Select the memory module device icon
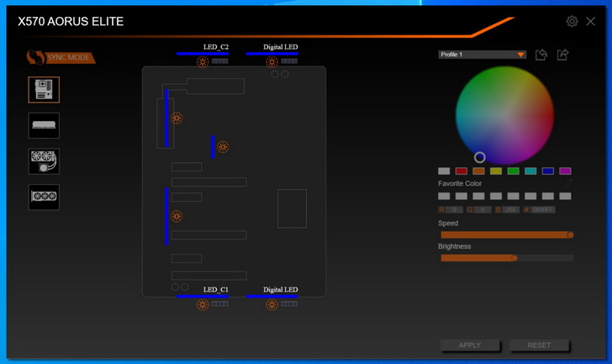Image resolution: width=612 pixels, height=364 pixels. point(44,125)
